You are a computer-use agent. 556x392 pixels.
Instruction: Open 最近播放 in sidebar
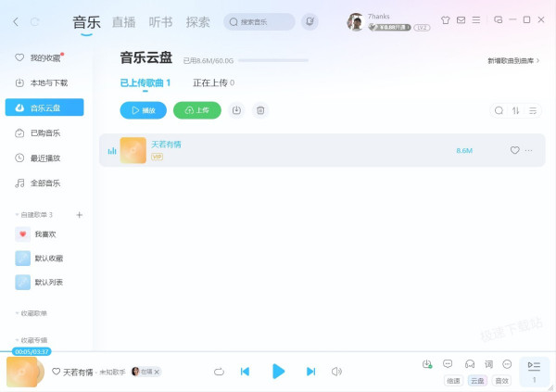(44, 158)
